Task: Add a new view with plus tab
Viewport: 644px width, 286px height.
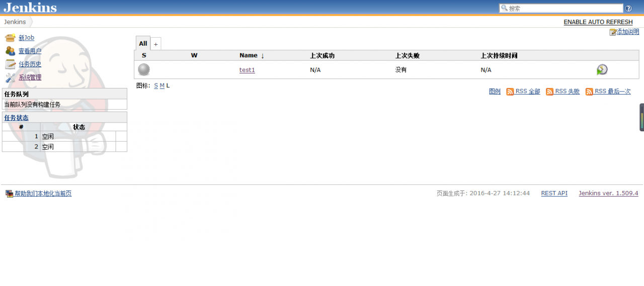Action: point(155,44)
